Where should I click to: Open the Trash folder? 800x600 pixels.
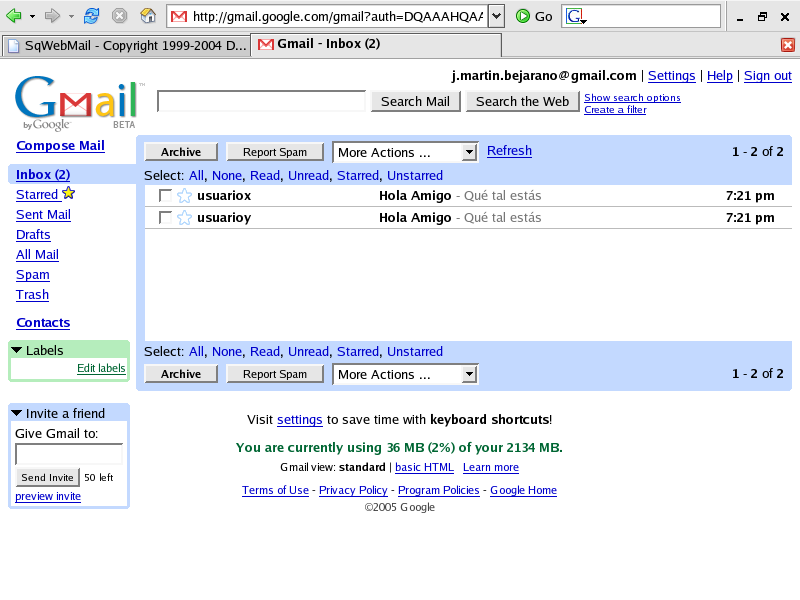tap(32, 295)
